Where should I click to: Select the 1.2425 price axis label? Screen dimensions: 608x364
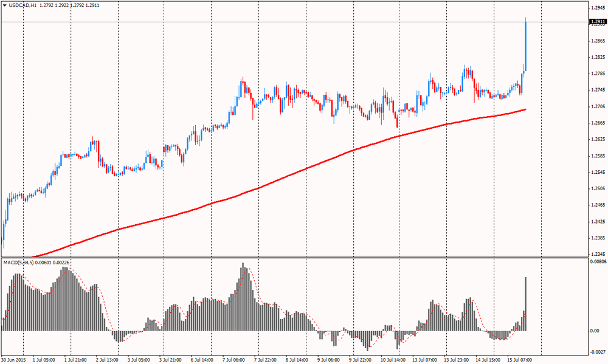click(x=598, y=222)
